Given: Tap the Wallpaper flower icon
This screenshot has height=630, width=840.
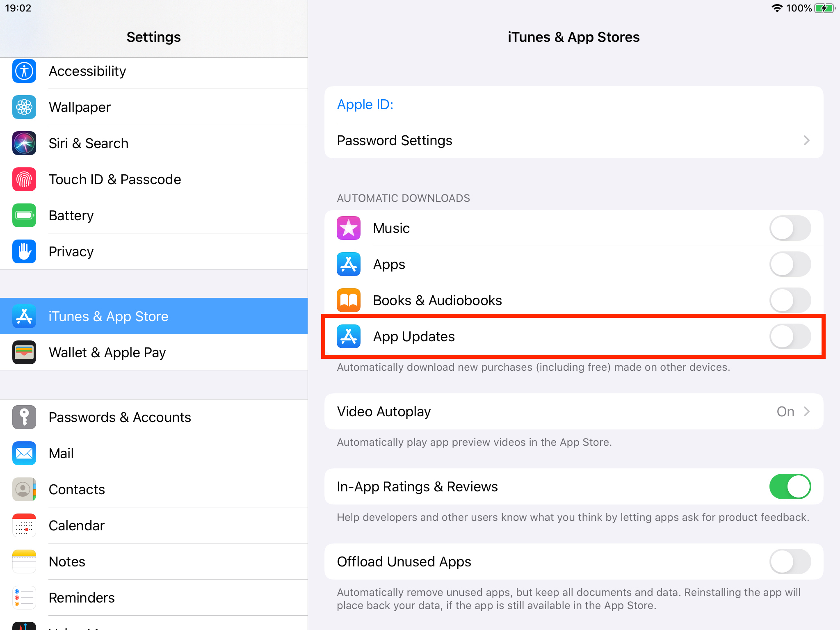Looking at the screenshot, I should [24, 107].
